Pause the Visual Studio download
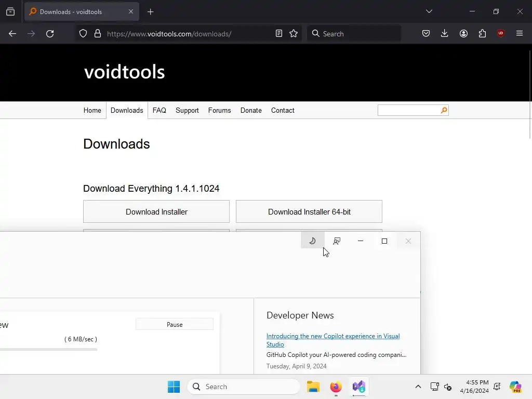Image resolution: width=532 pixels, height=399 pixels. click(175, 324)
